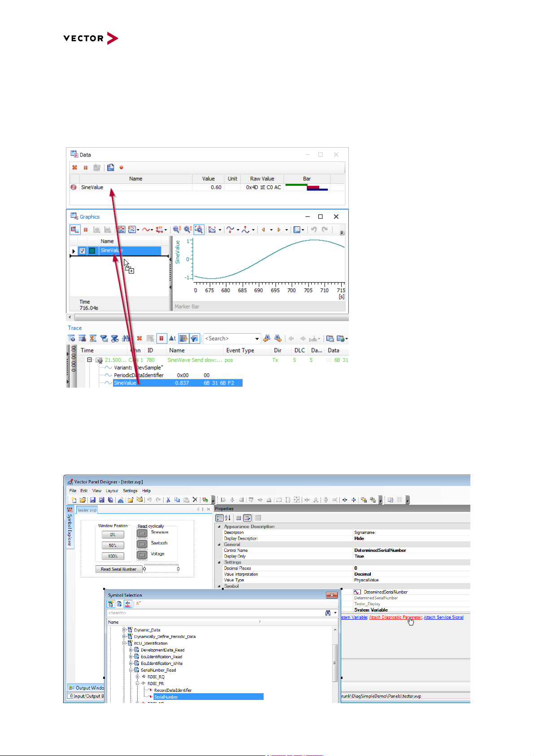
Task: Click the undo icon in Graphics toolbar
Action: [x=314, y=230]
